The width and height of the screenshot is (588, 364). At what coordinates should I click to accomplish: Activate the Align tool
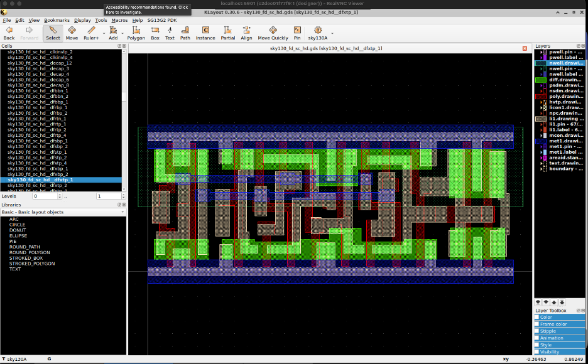click(246, 33)
